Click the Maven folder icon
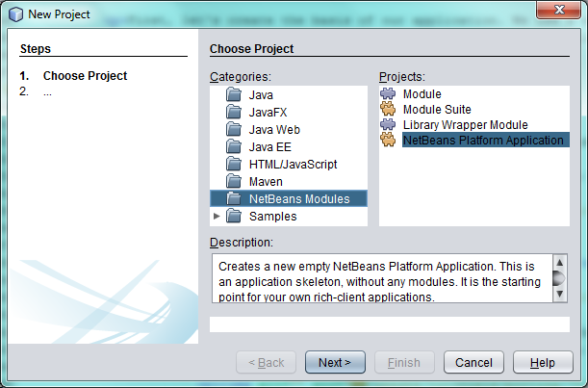This screenshot has width=588, height=388. point(234,182)
